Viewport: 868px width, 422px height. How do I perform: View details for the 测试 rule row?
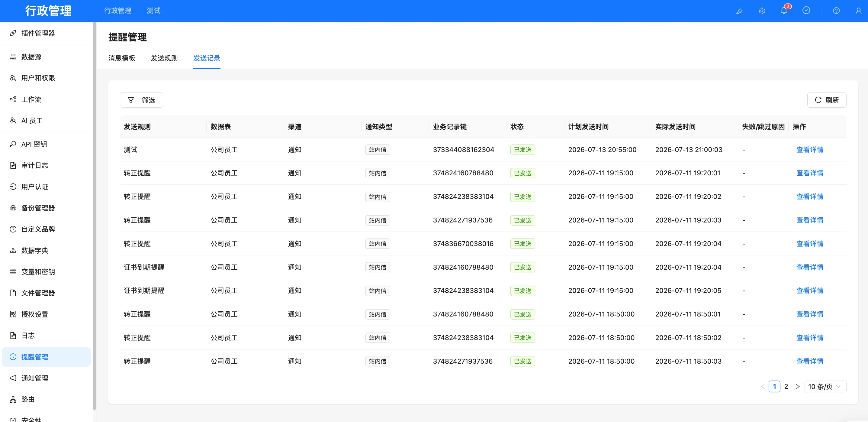809,149
